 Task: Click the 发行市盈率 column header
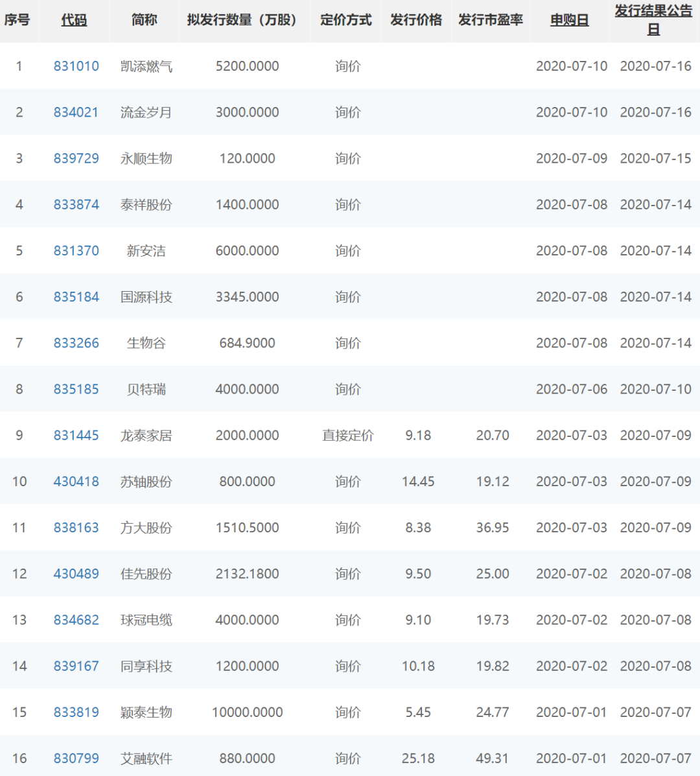pyautogui.click(x=490, y=20)
